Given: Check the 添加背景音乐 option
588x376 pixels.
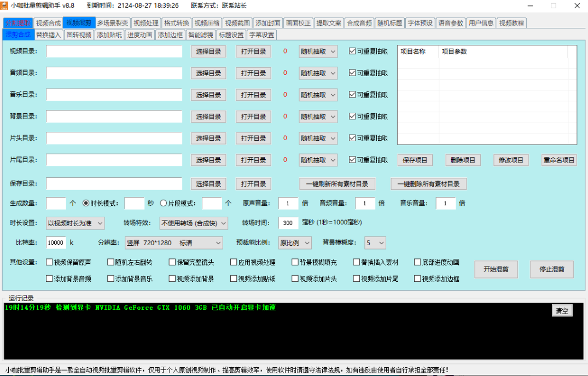Looking at the screenshot, I should (x=110, y=279).
